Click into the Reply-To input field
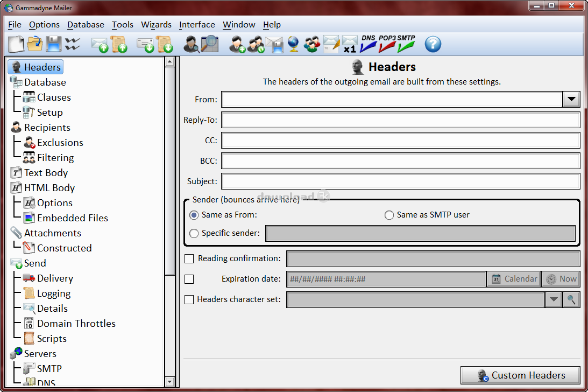Viewport: 588px width, 392px height. [400, 120]
